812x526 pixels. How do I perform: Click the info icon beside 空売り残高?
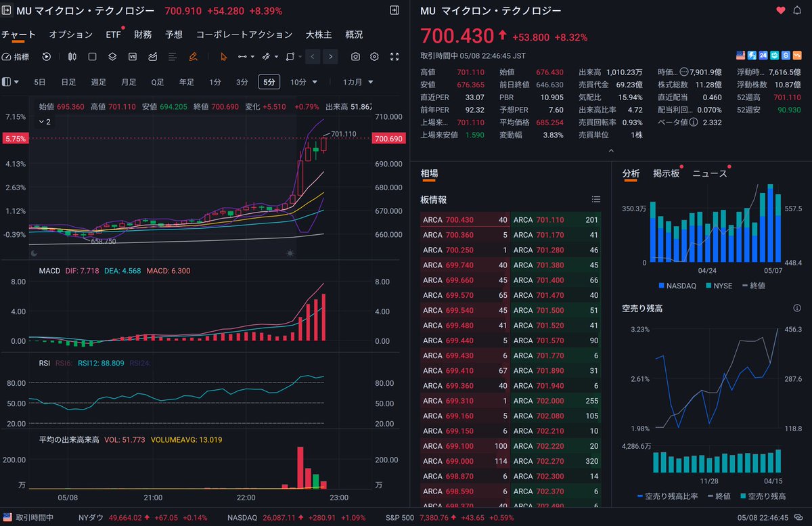(x=797, y=308)
